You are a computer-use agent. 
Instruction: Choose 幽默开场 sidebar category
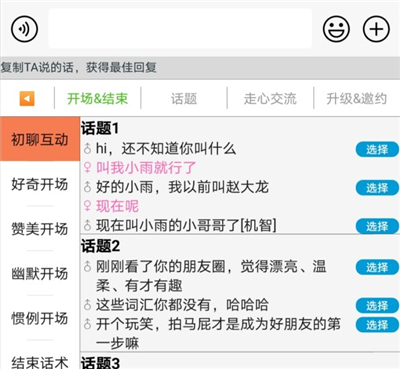coord(40,273)
